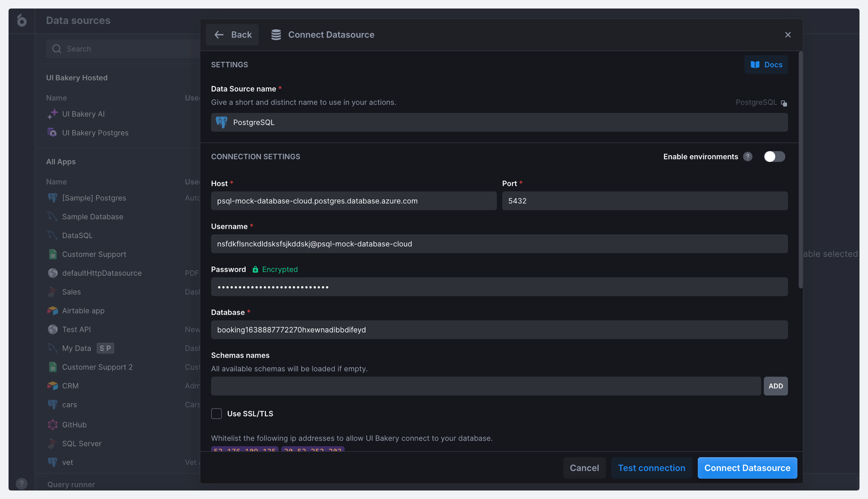Click the dialog's vertical scrollbar

[800, 170]
